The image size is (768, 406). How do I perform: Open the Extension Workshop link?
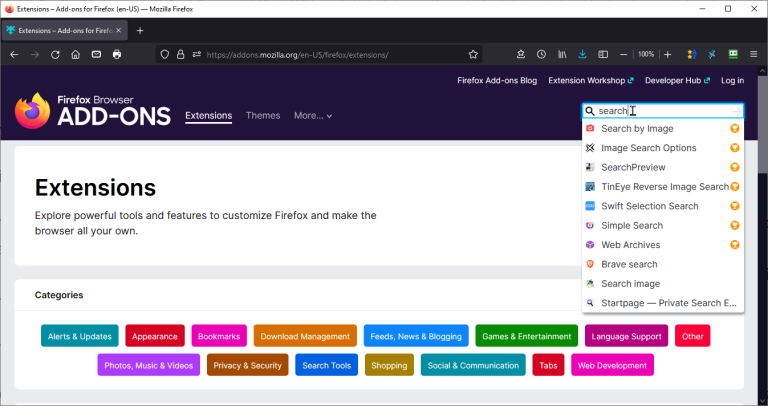pyautogui.click(x=591, y=81)
